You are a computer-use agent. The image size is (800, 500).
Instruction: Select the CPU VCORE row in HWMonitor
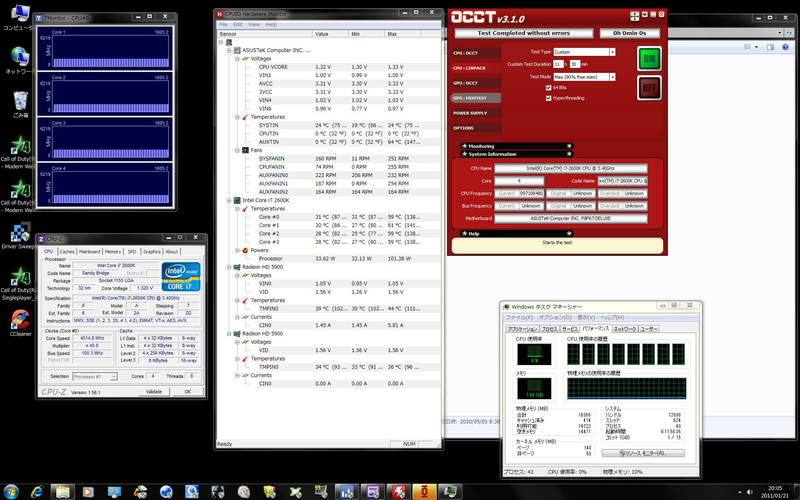pyautogui.click(x=329, y=67)
